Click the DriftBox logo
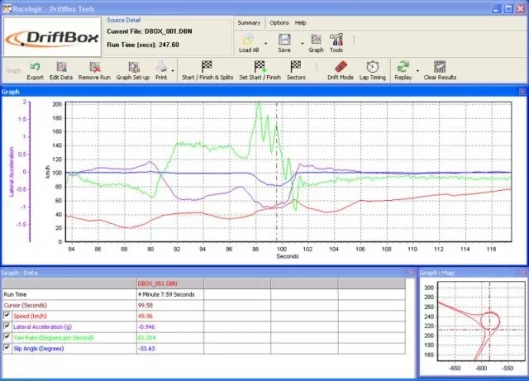Viewport: 529px width, 381px height. 52,37
